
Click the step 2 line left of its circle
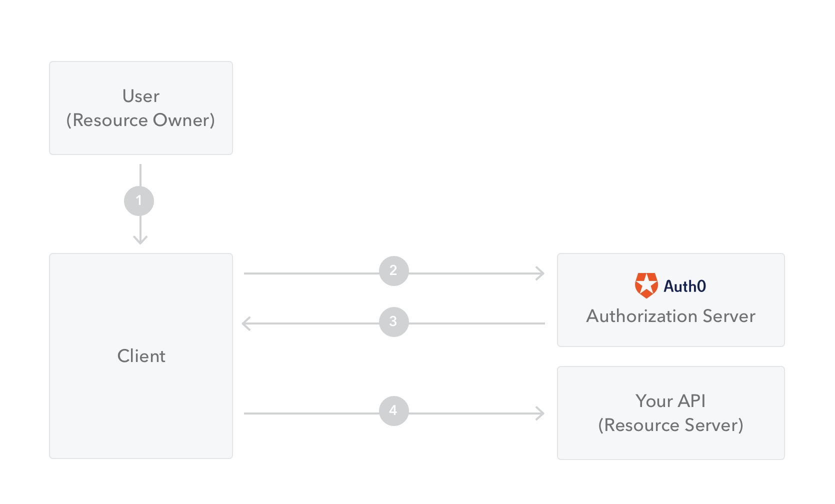310,273
